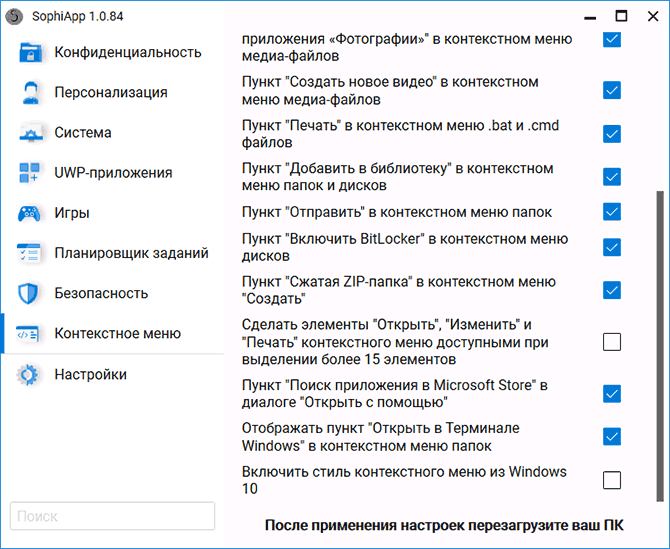Viewport: 670px width, 549px height.
Task: Open the UWP-приложения tiles icon
Action: [x=29, y=173]
